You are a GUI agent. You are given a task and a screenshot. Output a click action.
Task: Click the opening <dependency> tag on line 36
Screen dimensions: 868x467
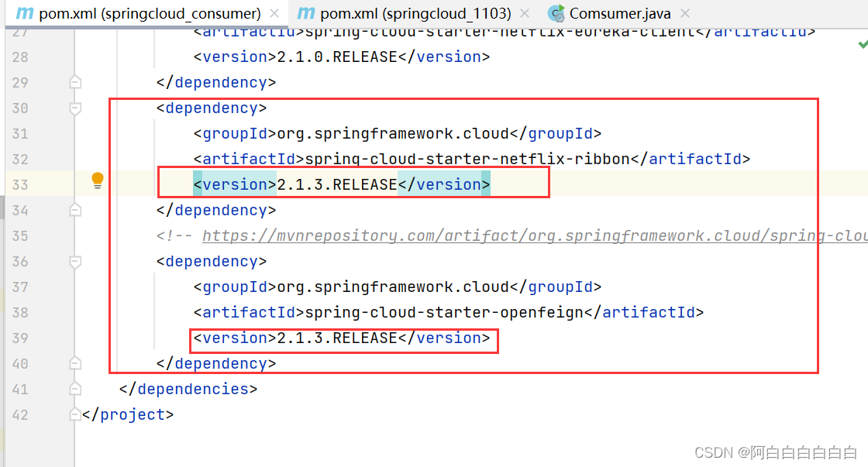(212, 261)
